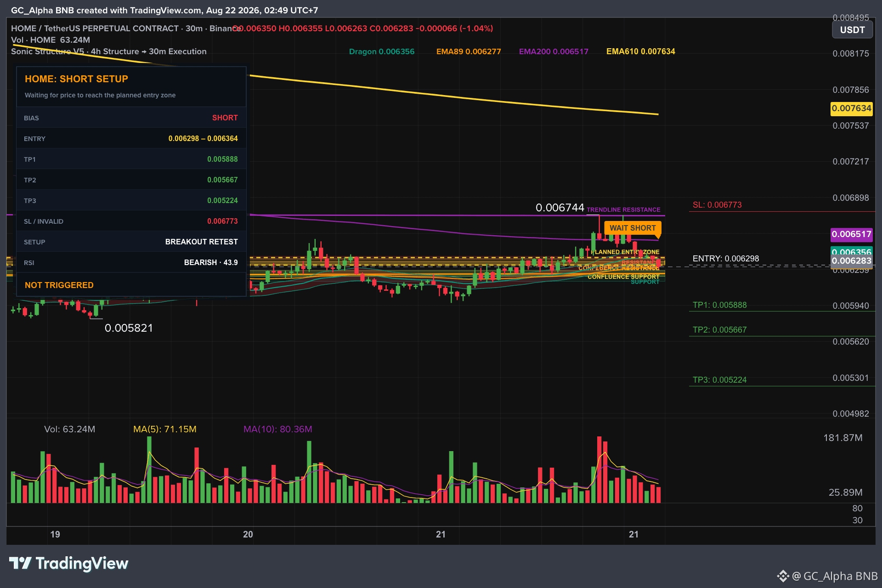Click the 0.006744 swing high label

tap(560, 208)
